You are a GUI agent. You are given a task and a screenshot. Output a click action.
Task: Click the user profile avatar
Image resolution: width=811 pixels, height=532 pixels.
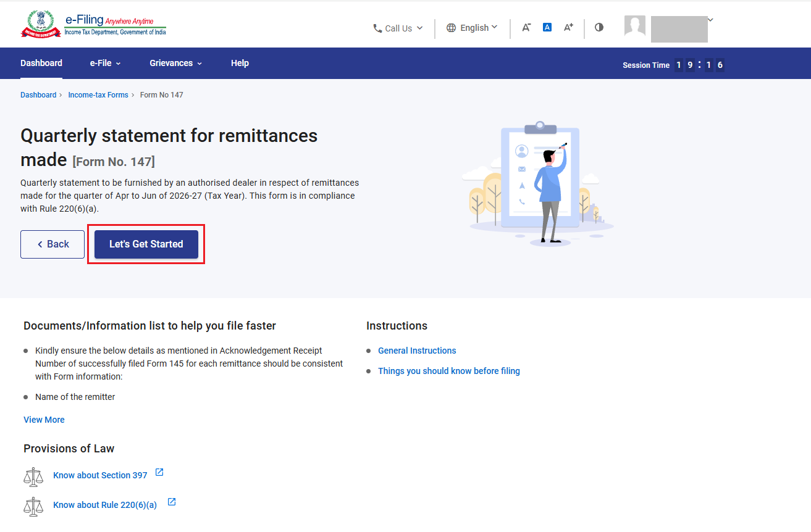[635, 27]
